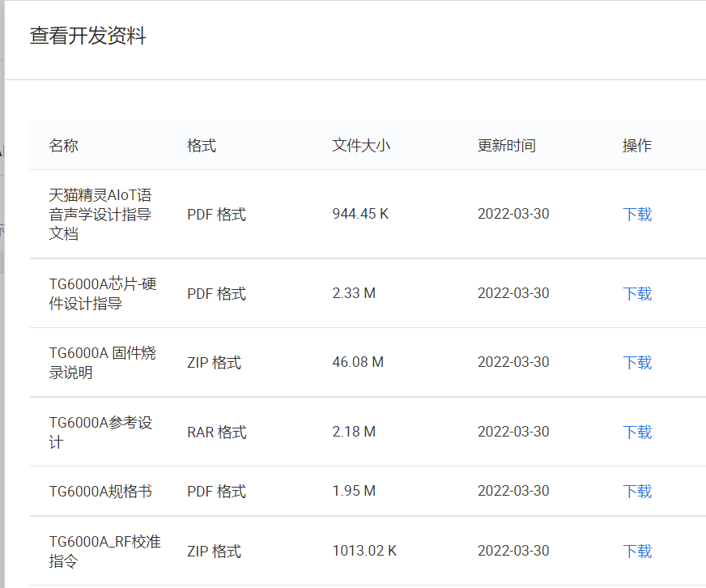Select the name TG6000A参考设计
706x588 pixels.
click(101, 432)
